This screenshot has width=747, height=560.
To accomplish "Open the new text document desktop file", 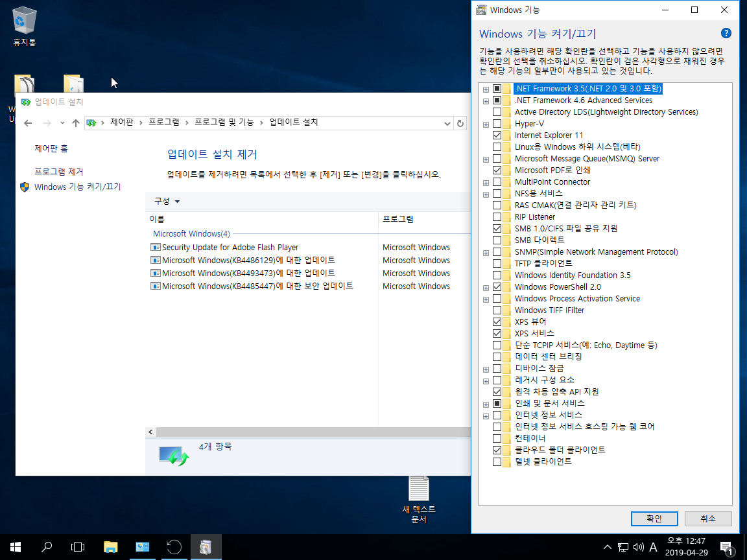I will pos(419,499).
